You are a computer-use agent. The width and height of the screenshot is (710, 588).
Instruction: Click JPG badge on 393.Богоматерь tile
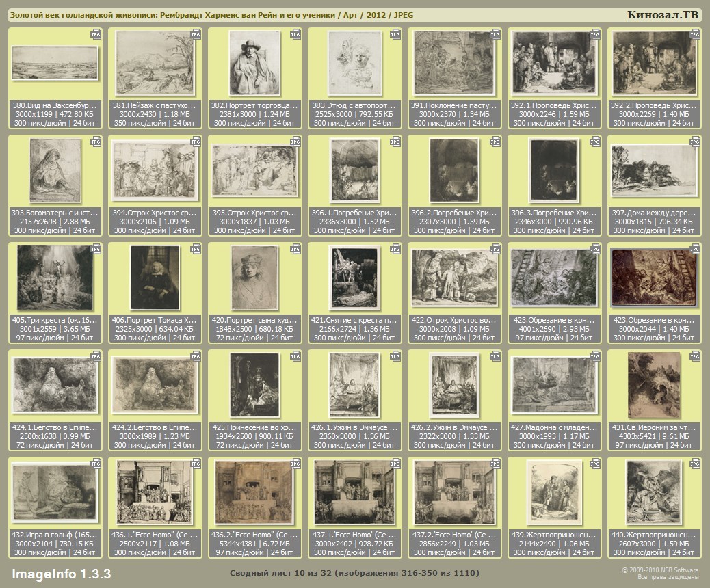[x=96, y=142]
